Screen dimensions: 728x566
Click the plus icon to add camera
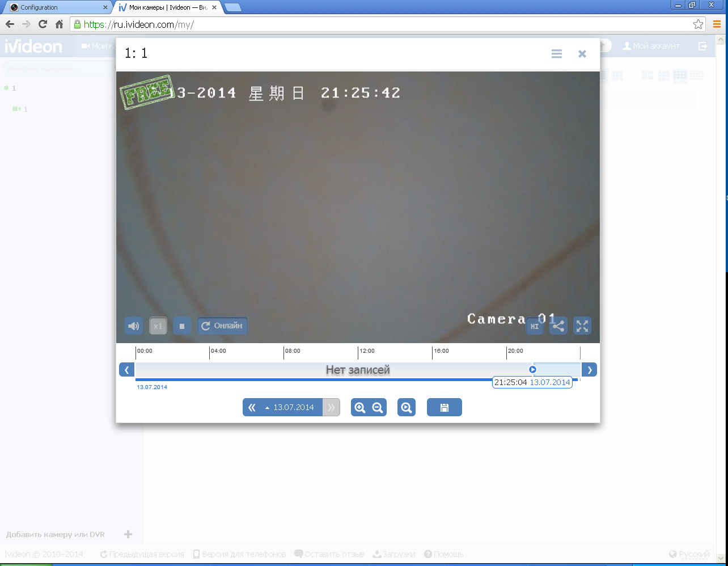pos(128,534)
